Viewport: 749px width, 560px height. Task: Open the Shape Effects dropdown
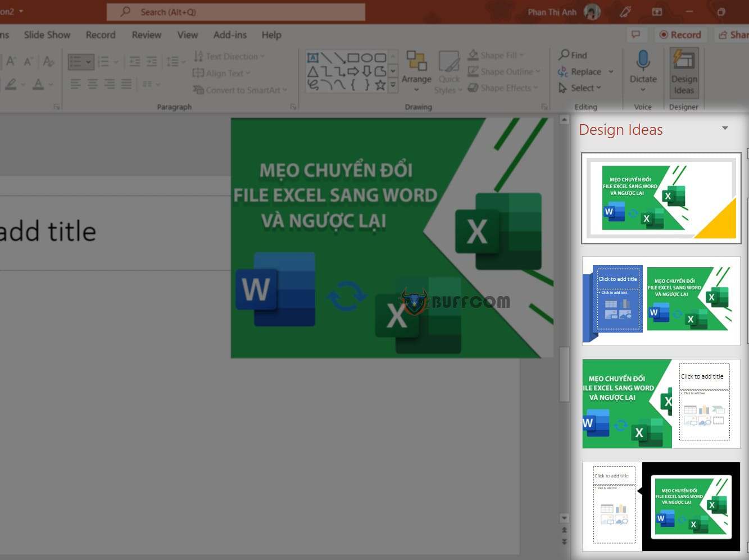(503, 88)
